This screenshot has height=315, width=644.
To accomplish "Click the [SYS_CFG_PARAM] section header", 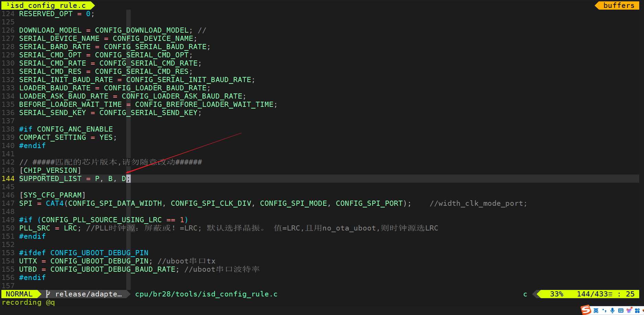I will [x=52, y=195].
